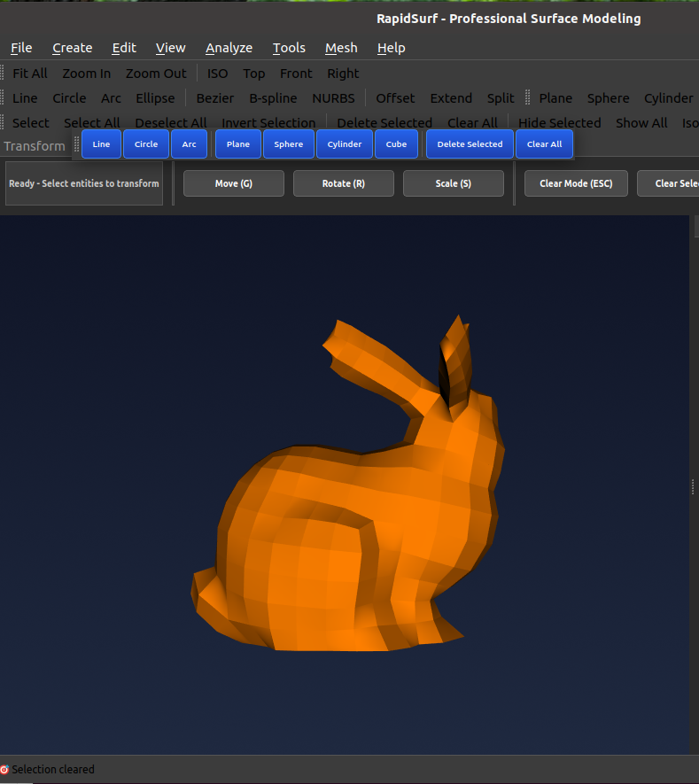This screenshot has height=784, width=699.
Task: Click the blue Circle button
Action: [x=146, y=144]
